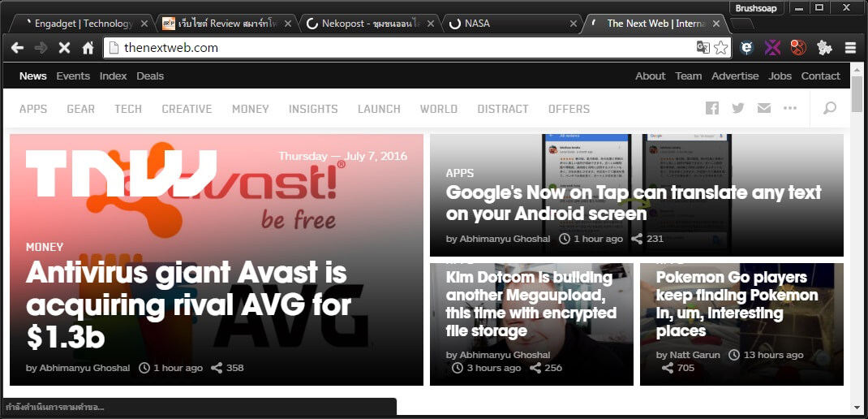Switch to the Engadget tab
Screen dimensions: 868x419
click(81, 24)
